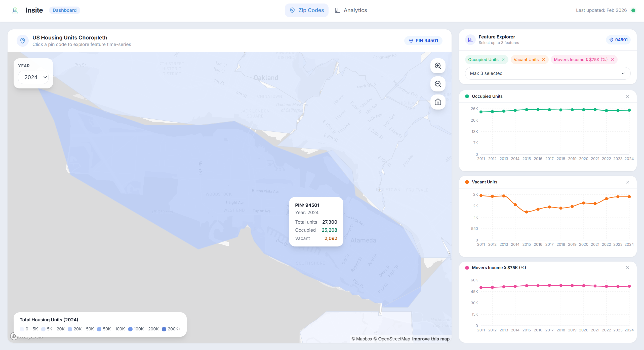644x350 pixels.
Task: Remove the Occupied Units feature chip
Action: click(503, 60)
